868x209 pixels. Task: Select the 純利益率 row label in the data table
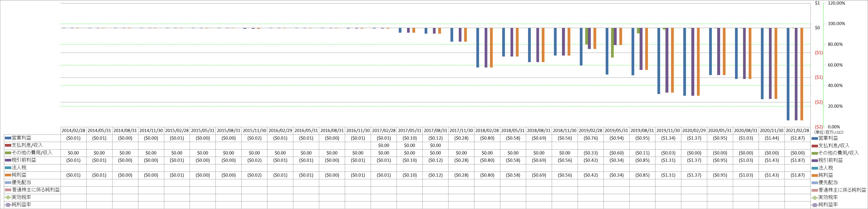click(21, 205)
